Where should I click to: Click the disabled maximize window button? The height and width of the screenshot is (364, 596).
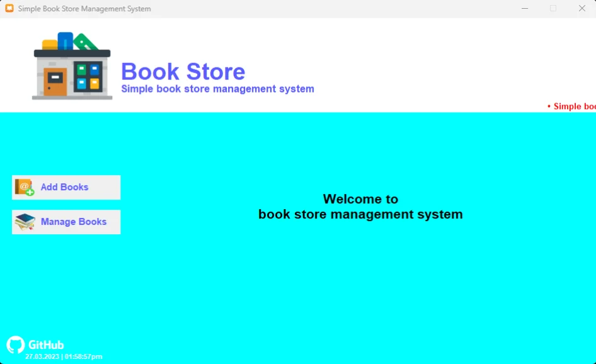pos(553,8)
